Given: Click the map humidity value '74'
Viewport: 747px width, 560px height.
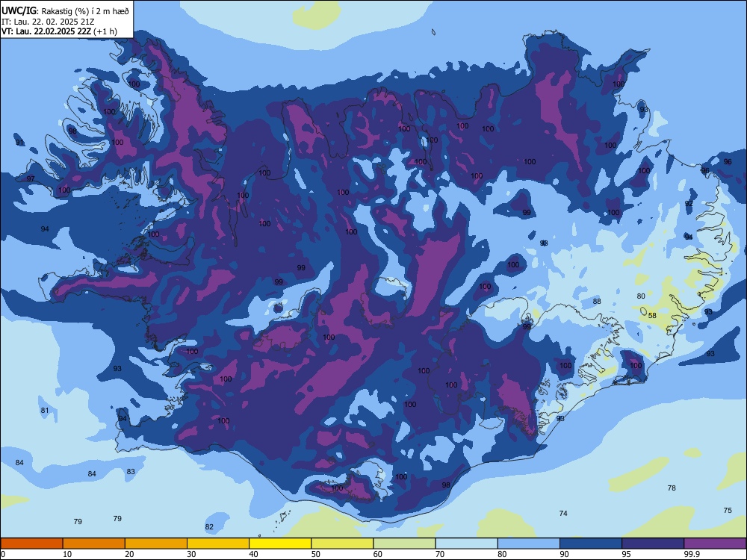Looking at the screenshot, I should (563, 514).
